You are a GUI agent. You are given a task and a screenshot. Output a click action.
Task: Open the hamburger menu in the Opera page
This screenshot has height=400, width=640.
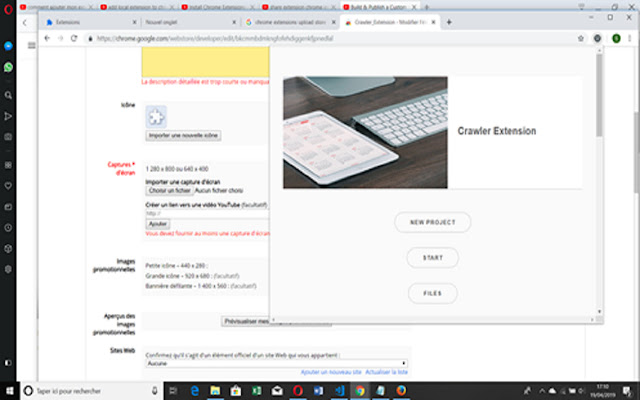31,45
